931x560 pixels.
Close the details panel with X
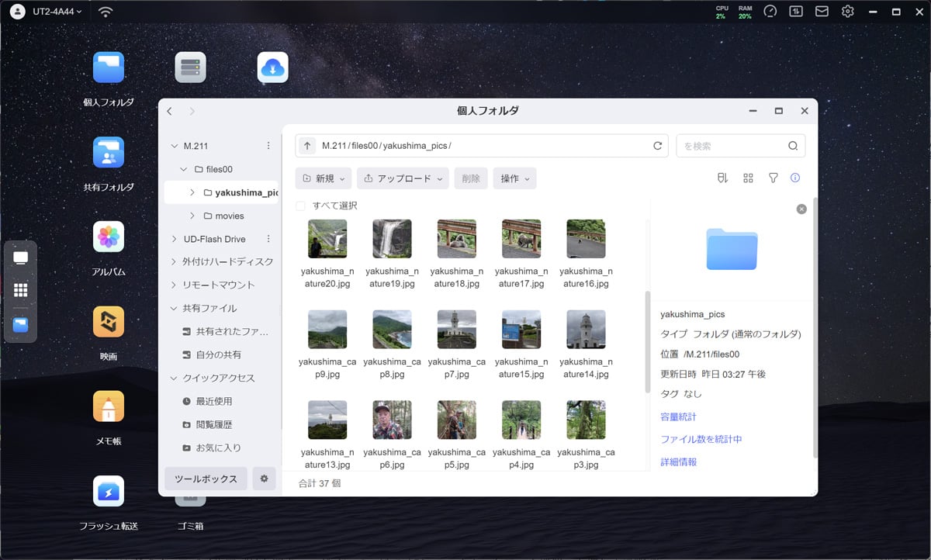pyautogui.click(x=801, y=209)
